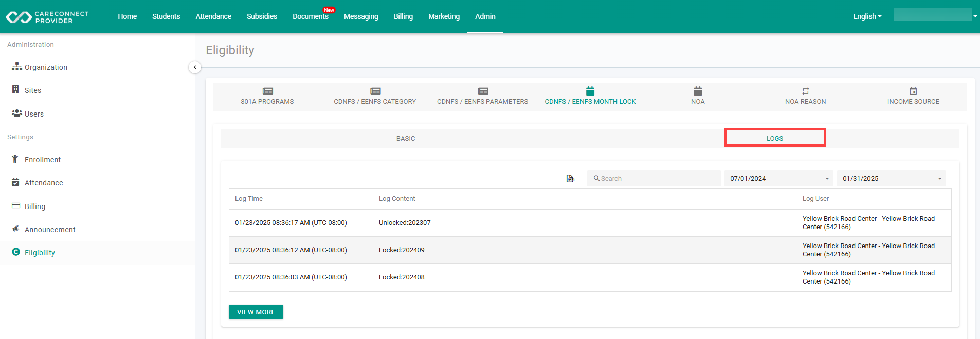Click the log Search input field

click(654, 178)
